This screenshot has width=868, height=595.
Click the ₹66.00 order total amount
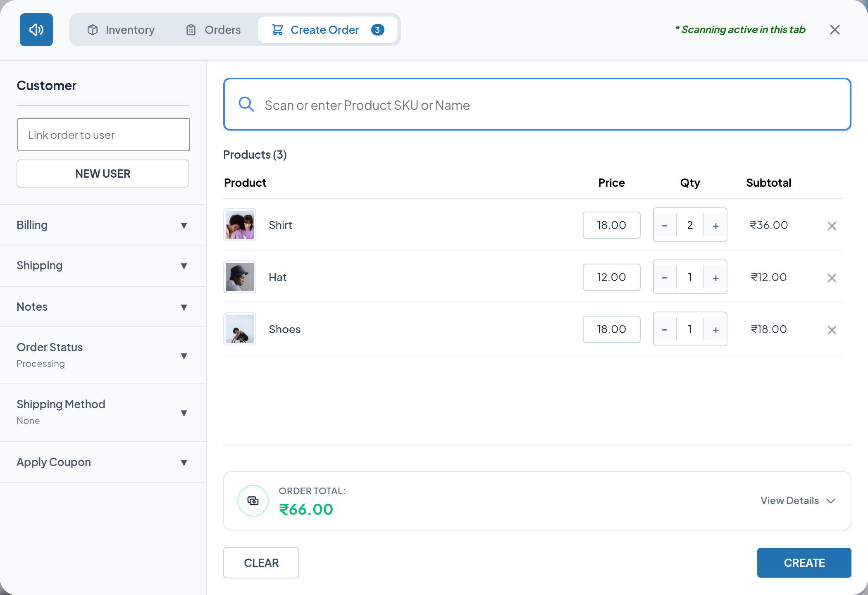click(x=306, y=509)
